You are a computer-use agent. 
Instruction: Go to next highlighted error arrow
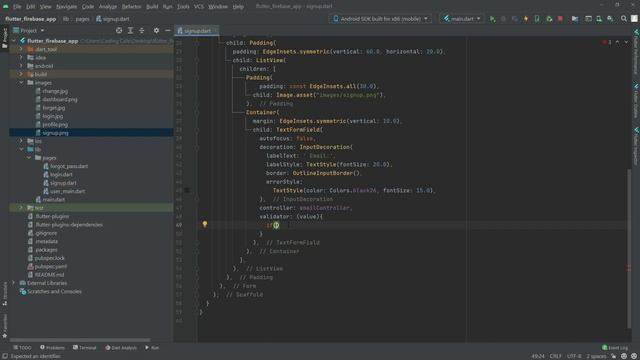(x=626, y=42)
